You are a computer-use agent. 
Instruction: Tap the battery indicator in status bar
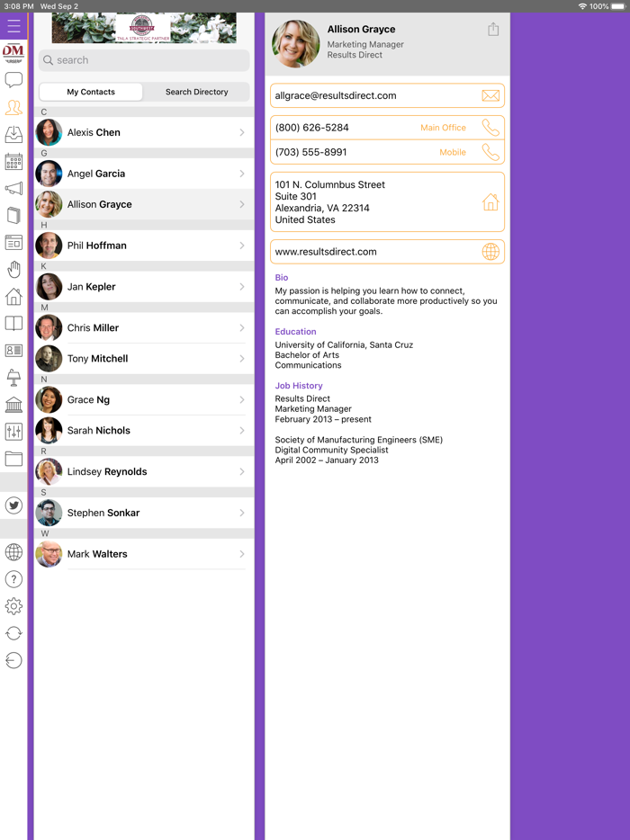point(617,6)
